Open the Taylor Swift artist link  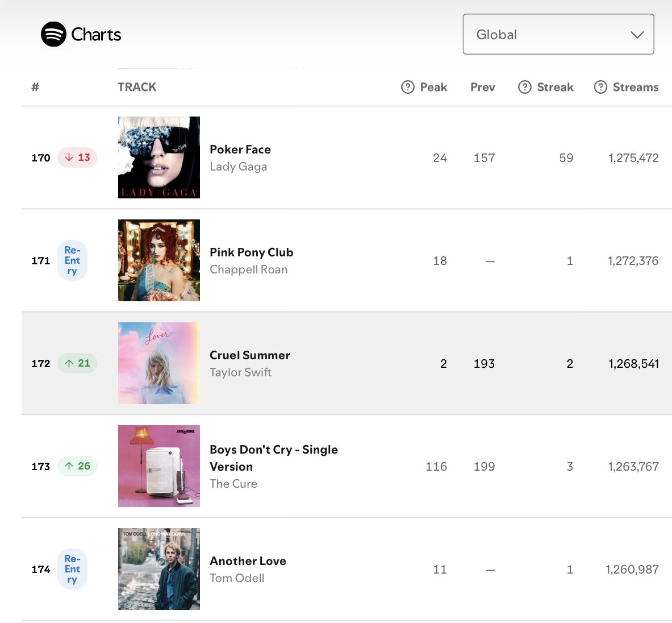pos(240,372)
